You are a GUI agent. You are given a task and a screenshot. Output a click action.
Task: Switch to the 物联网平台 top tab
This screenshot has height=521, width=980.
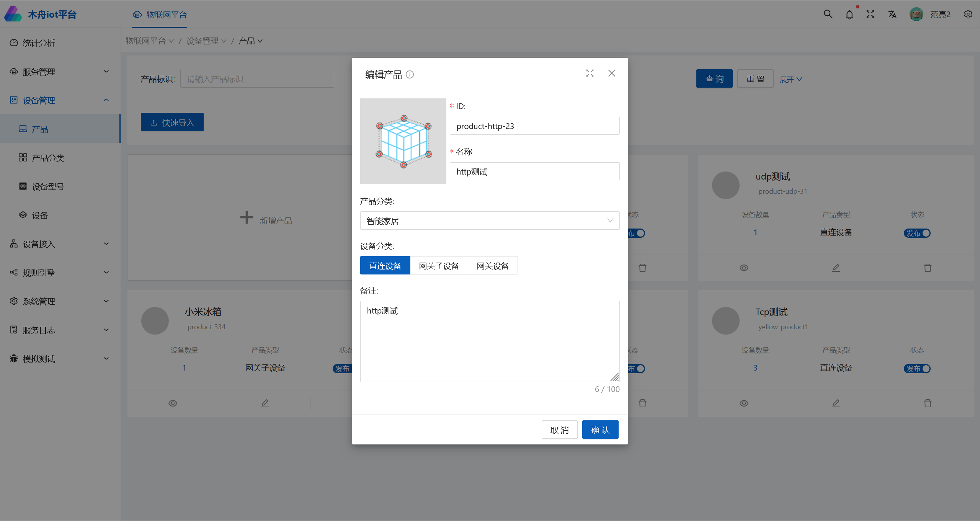160,15
